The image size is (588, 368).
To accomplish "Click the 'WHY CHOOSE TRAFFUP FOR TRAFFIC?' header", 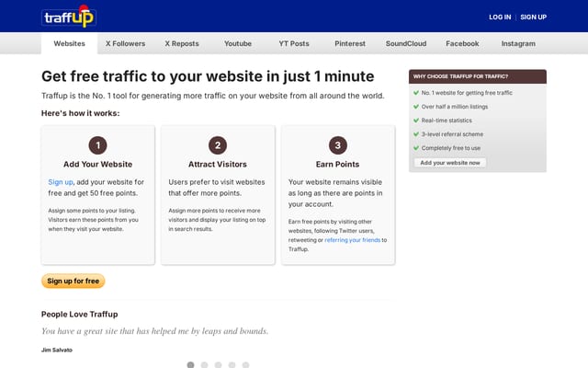I will tap(478, 76).
